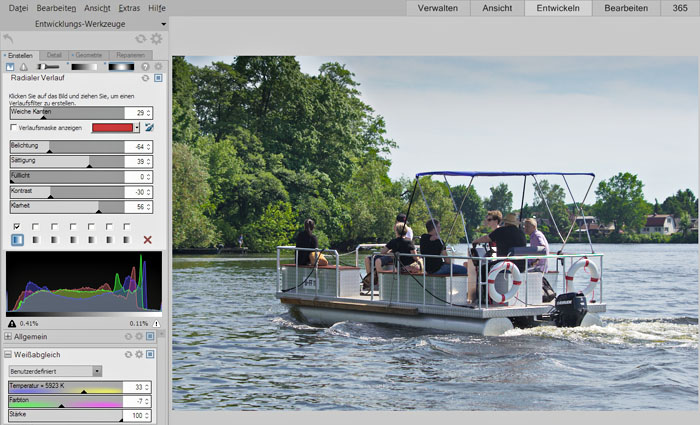700x425 pixels.
Task: Delete the gradient with the red X
Action: (x=148, y=240)
